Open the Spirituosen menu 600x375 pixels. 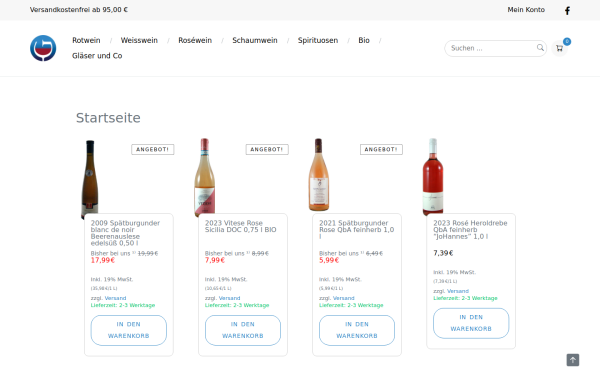pyautogui.click(x=318, y=40)
